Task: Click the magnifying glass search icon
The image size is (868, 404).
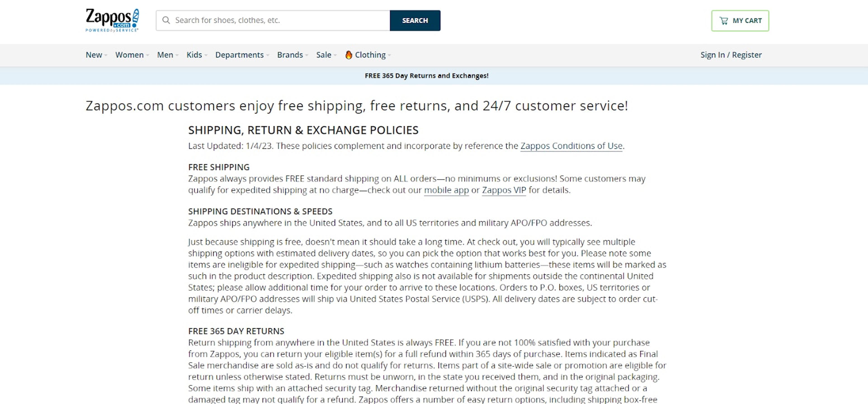Action: (166, 20)
